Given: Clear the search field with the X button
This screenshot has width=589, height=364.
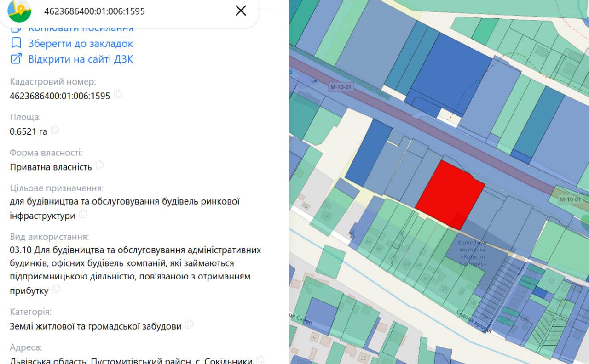Looking at the screenshot, I should coord(241,11).
